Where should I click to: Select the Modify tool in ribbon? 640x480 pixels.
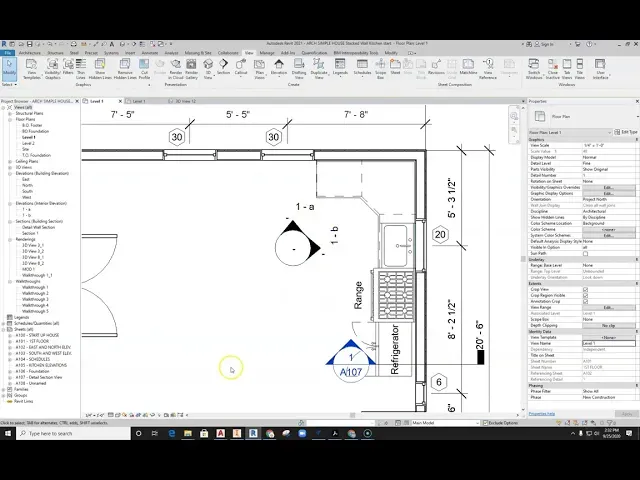pyautogui.click(x=9, y=68)
